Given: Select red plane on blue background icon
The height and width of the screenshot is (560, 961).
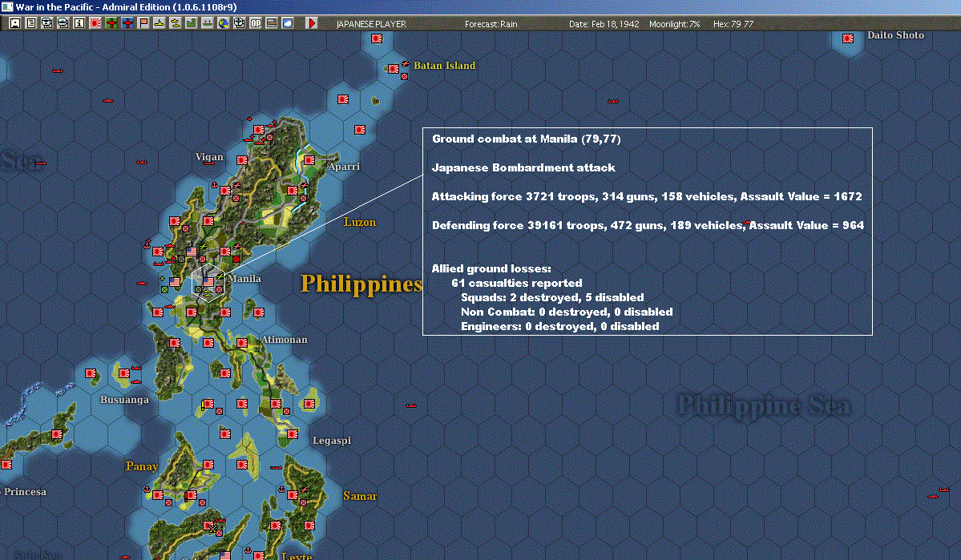Looking at the screenshot, I should point(127,23).
